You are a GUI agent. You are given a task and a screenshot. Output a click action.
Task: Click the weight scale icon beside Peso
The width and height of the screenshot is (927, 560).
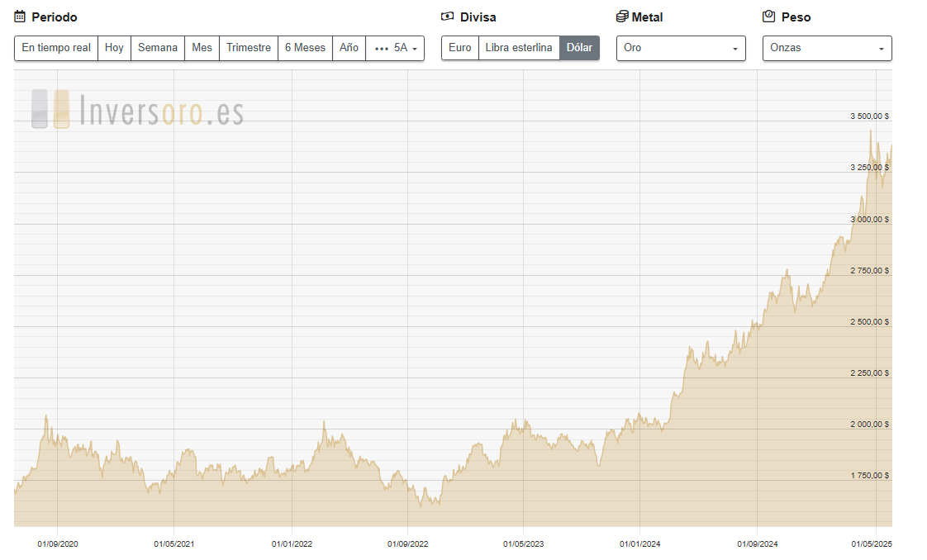pyautogui.click(x=768, y=17)
